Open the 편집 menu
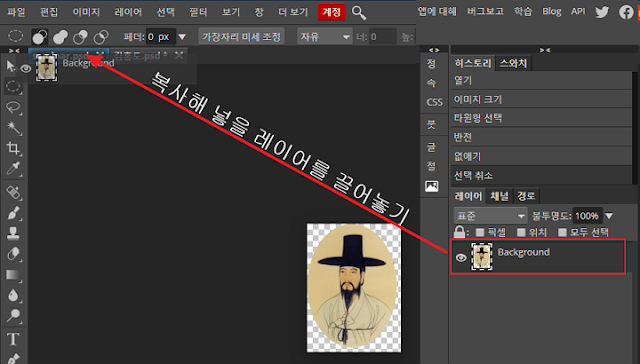Image resolution: width=640 pixels, height=364 pixels. [x=49, y=12]
